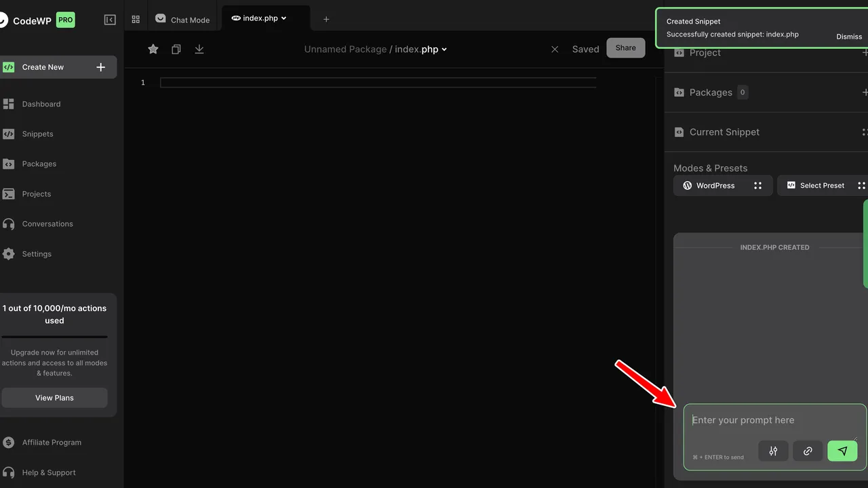Click the Projects terminal icon
The height and width of the screenshot is (488, 868).
(8, 194)
